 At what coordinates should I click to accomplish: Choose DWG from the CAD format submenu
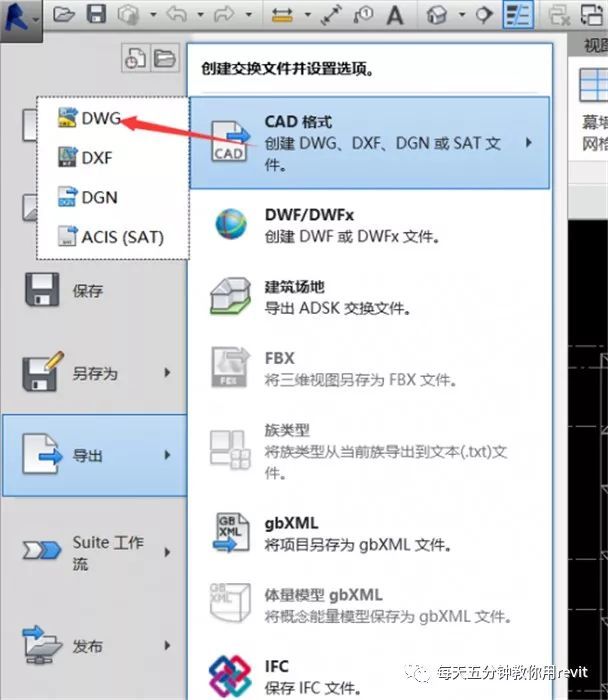[100, 118]
